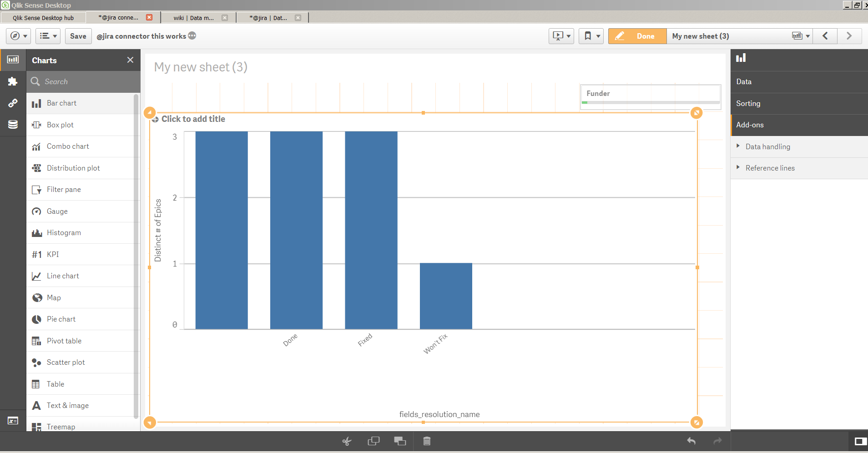
Task: Click the Fixed bar in chart
Action: click(371, 231)
